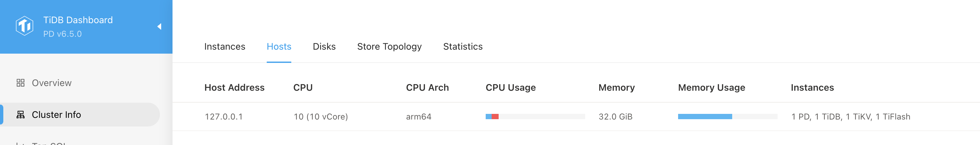Click the CPU Usage column header
The height and width of the screenshot is (145, 980).
(x=511, y=88)
